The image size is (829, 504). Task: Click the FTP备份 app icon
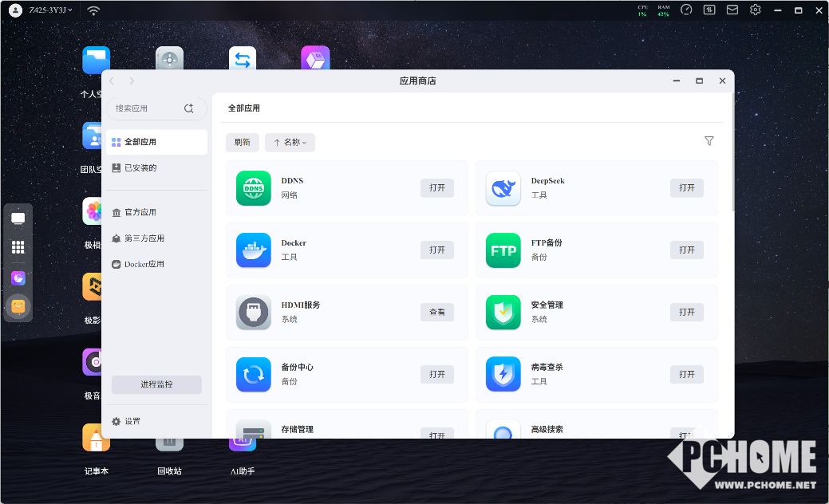[x=503, y=250]
